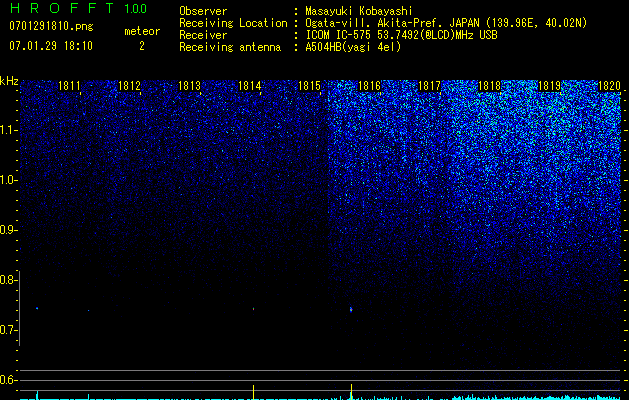Image resolution: width=629 pixels, height=400 pixels.
Task: Click the 1812 time marker
Action: (130, 86)
